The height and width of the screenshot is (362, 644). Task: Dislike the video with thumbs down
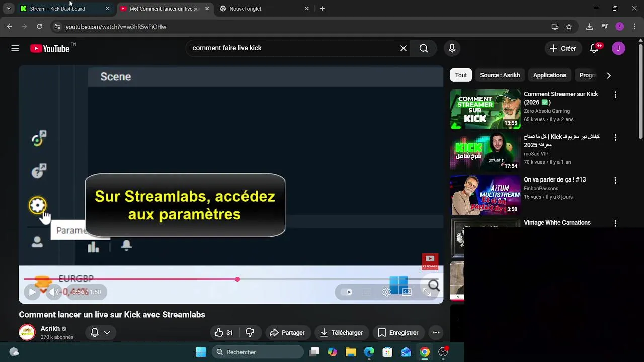pyautogui.click(x=250, y=333)
